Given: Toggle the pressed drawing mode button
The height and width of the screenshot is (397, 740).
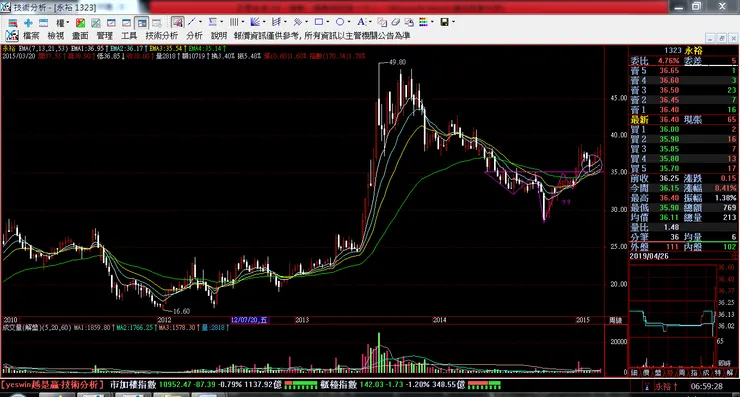Looking at the screenshot, I should (x=177, y=22).
